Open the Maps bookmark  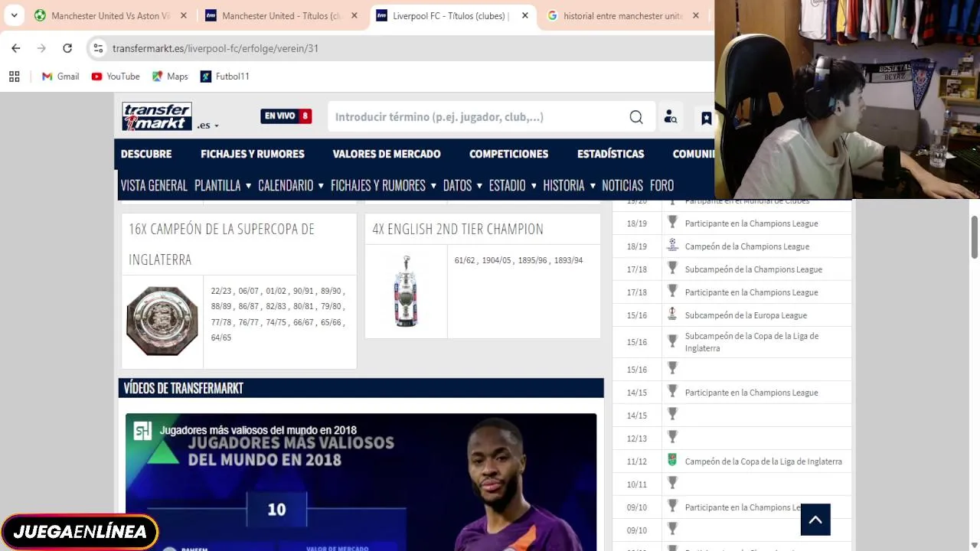pyautogui.click(x=170, y=77)
